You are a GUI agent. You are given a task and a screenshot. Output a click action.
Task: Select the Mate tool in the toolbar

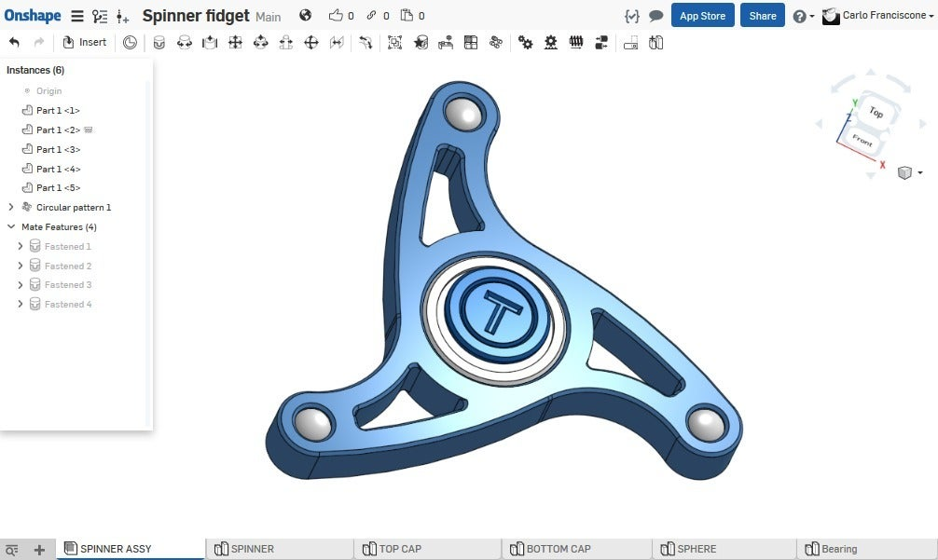point(159,42)
